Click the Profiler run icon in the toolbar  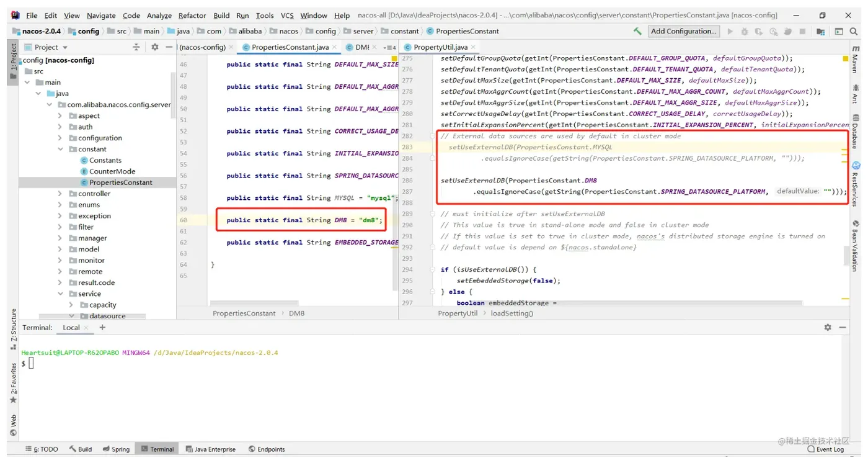tap(774, 31)
